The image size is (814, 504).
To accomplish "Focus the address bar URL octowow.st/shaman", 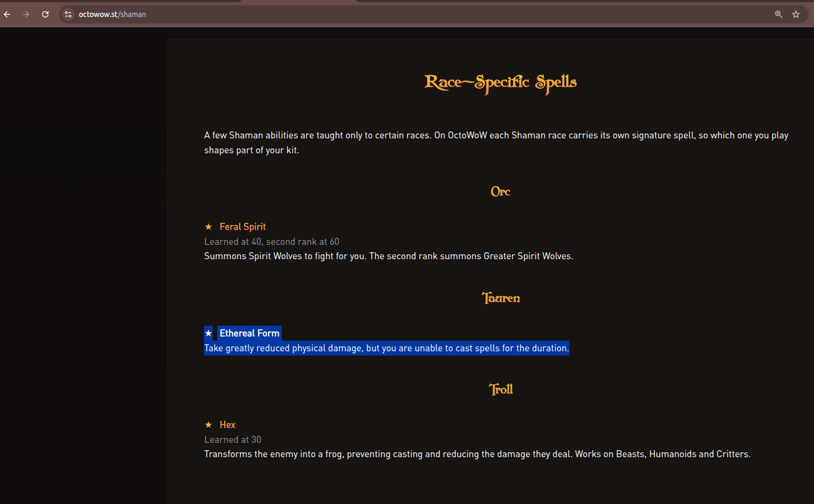I will pos(112,14).
